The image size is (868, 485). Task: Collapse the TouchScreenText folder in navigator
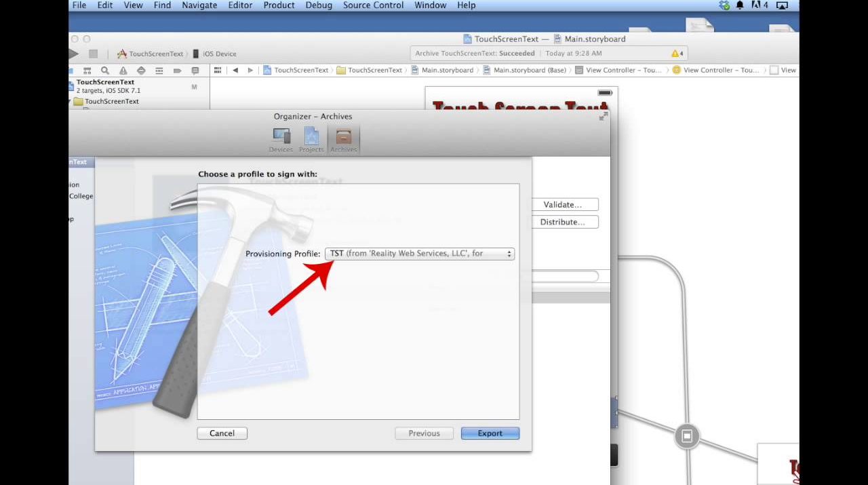(71, 102)
